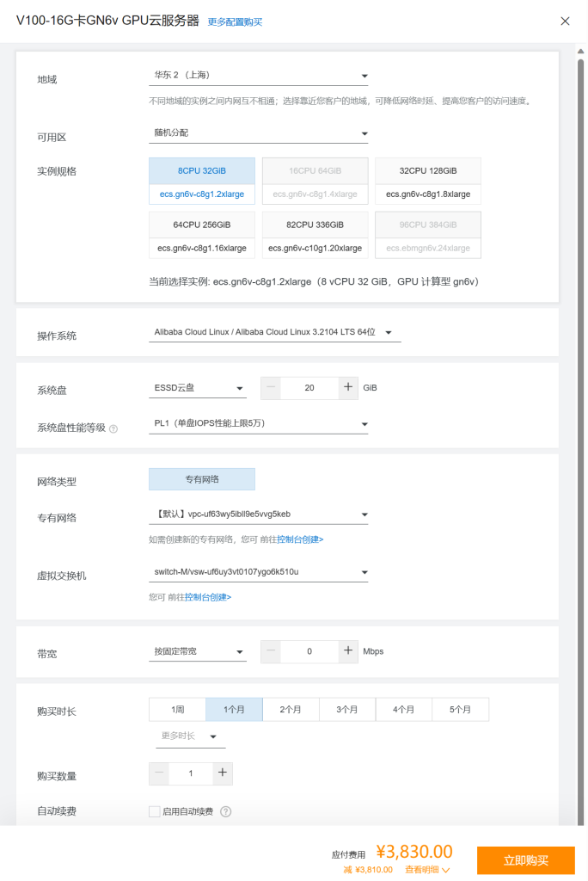Choose 1个月 purchase duration
This screenshot has width=588, height=881.
(x=234, y=710)
